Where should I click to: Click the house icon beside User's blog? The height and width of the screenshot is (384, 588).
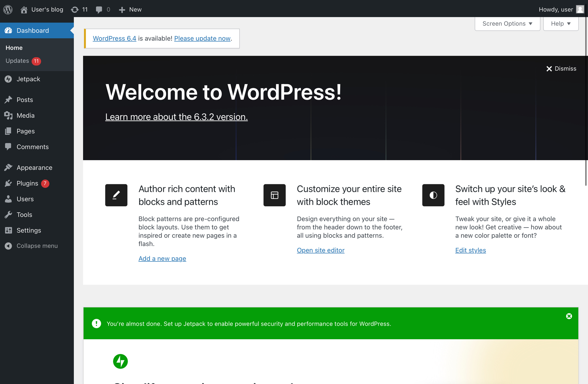[24, 10]
